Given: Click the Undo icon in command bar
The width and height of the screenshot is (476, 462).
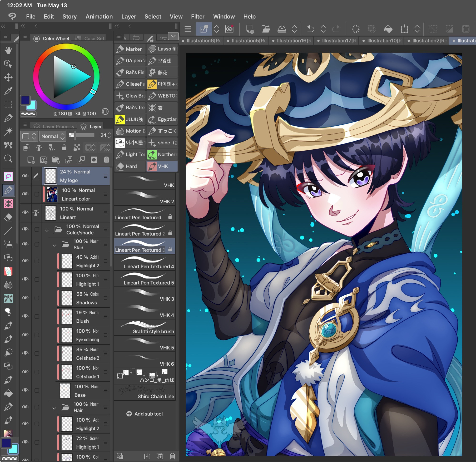Looking at the screenshot, I should pyautogui.click(x=310, y=29).
